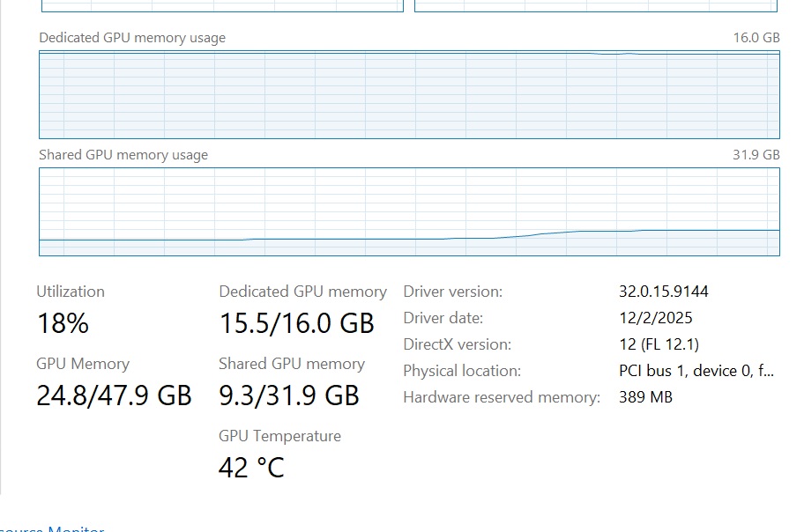Click the 31.9 GB graph maximum label
The height and width of the screenshot is (532, 804).
click(757, 155)
